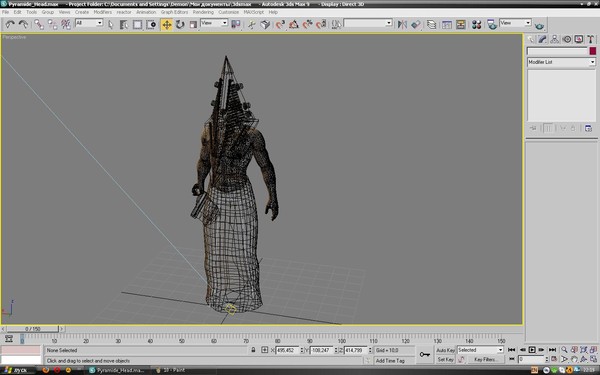Viewport: 600px width, 375px height.
Task: Go to Start of animation
Action: pyautogui.click(x=511, y=350)
